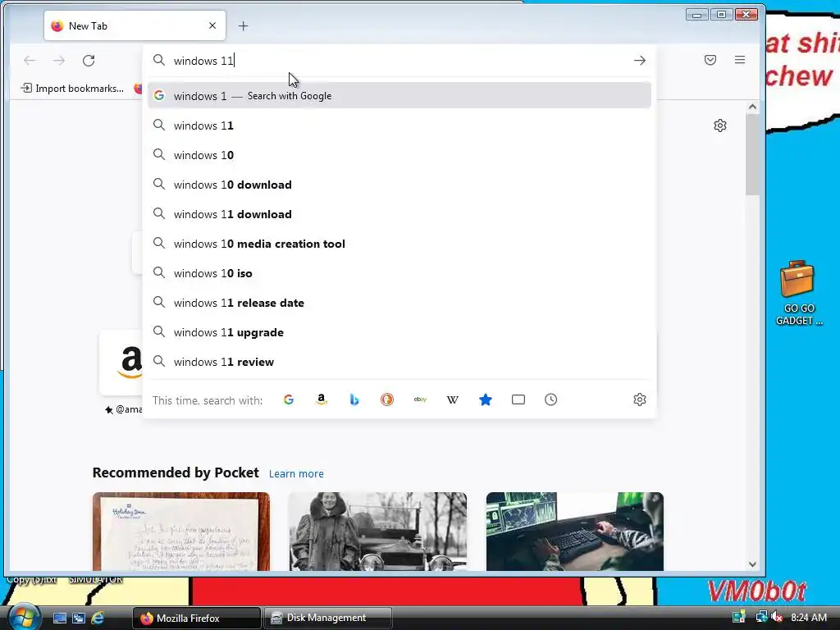Click Switch between windows quick launch icon

[79, 619]
